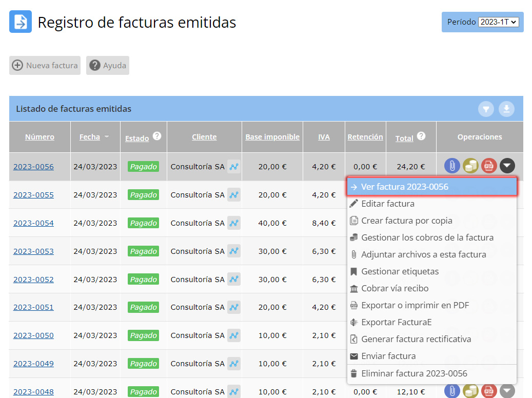
Task: Click the filter icon in list header
Action: pyautogui.click(x=486, y=109)
